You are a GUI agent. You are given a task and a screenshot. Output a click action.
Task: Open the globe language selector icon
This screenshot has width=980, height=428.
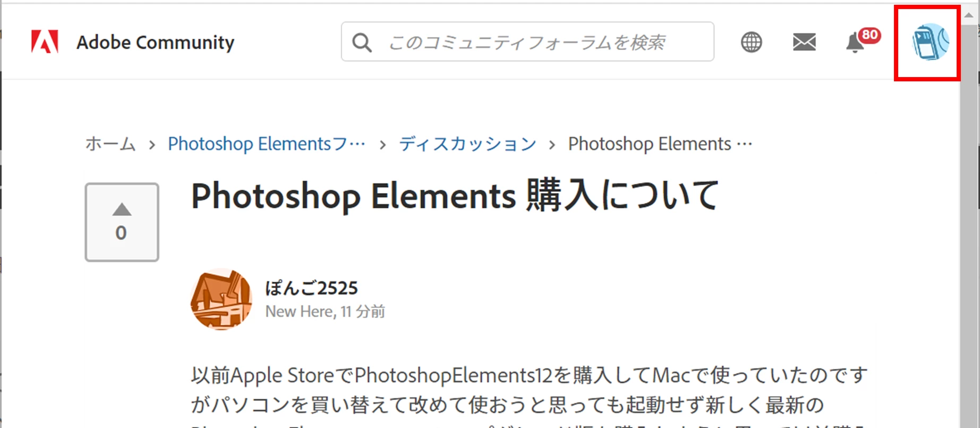(751, 42)
